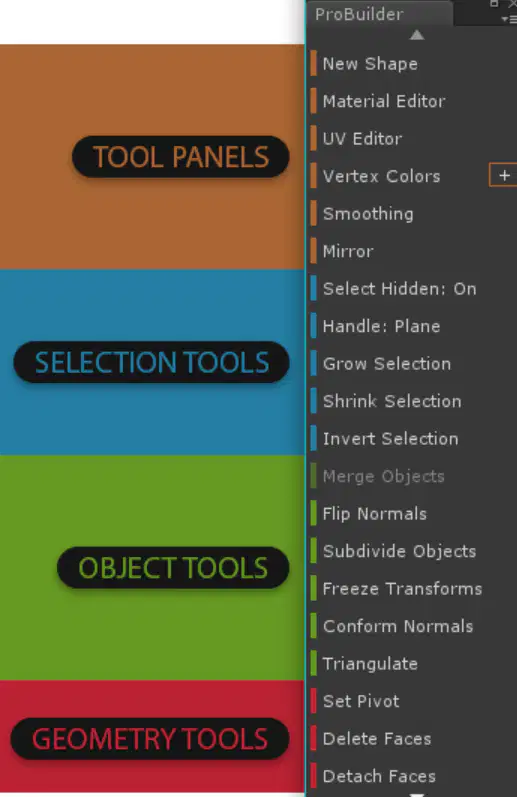The image size is (517, 797).
Task: Toggle the Handle: Plane orientation mode
Action: pos(381,326)
